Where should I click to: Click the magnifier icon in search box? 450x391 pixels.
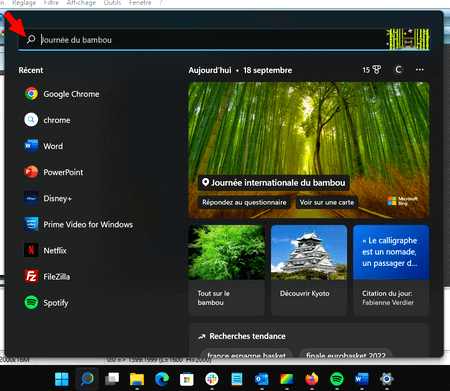click(x=31, y=39)
